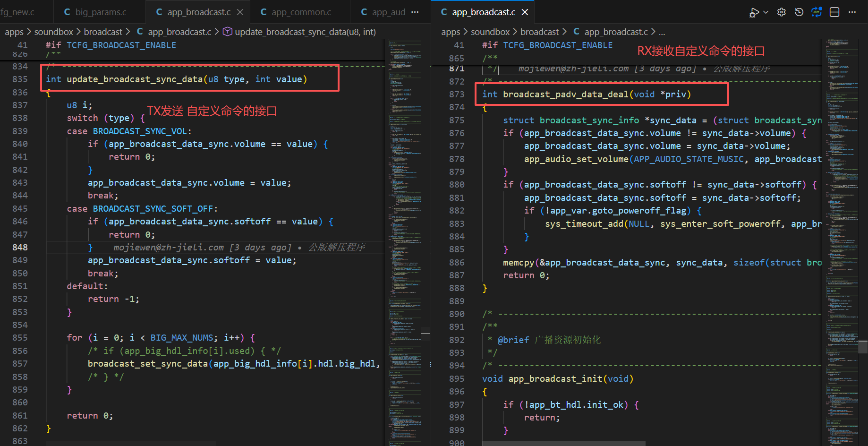Click app_broadcast.c in left breadcrumb

pyautogui.click(x=179, y=32)
